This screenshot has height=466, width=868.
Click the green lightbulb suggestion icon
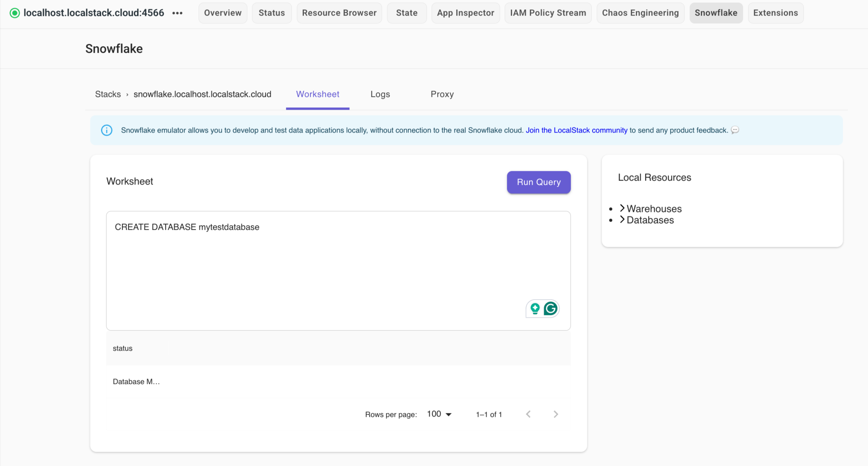pos(535,309)
